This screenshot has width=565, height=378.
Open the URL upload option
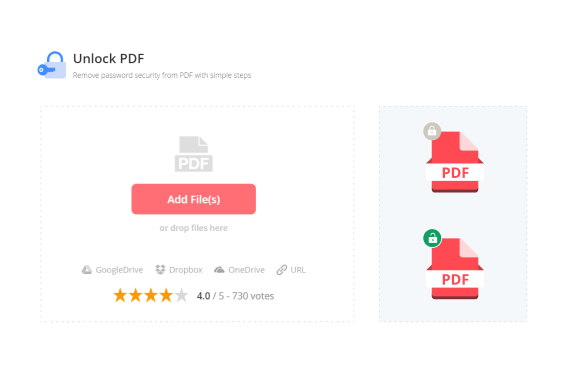click(291, 270)
